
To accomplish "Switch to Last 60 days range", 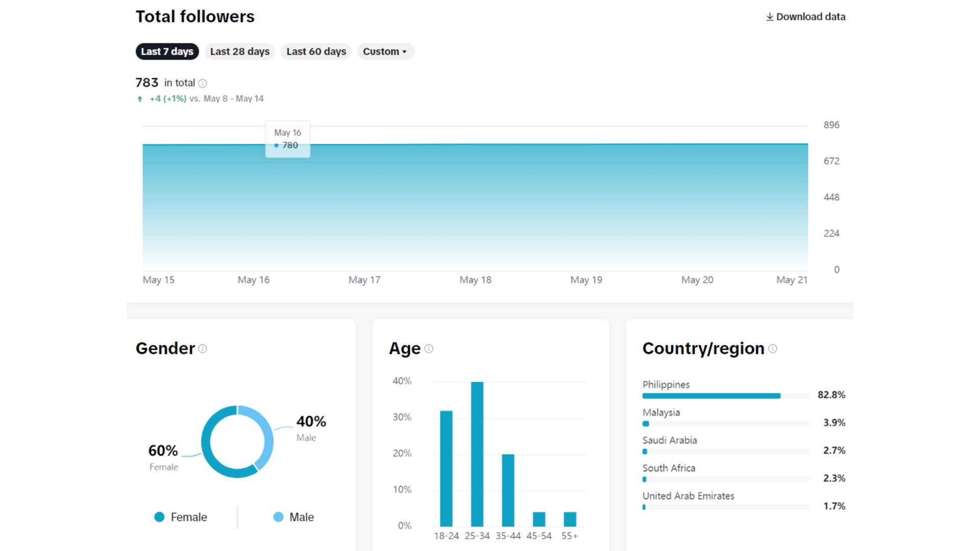I will tap(316, 52).
